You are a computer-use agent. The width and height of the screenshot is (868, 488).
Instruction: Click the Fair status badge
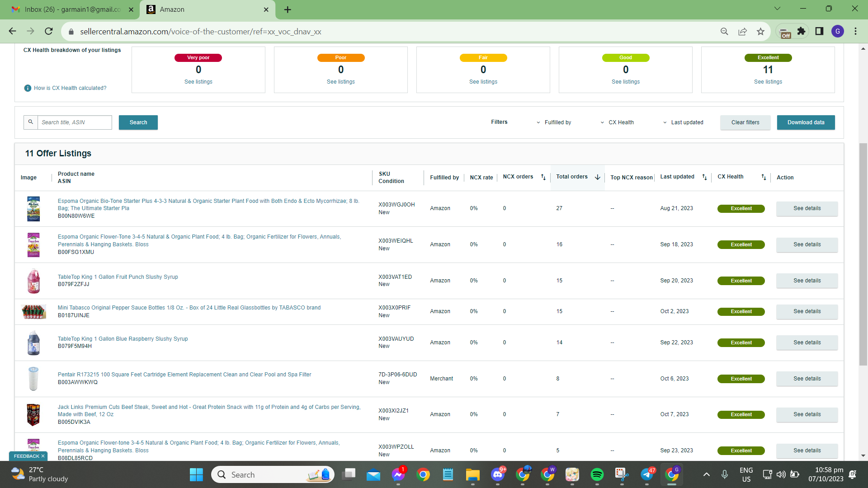pyautogui.click(x=483, y=58)
